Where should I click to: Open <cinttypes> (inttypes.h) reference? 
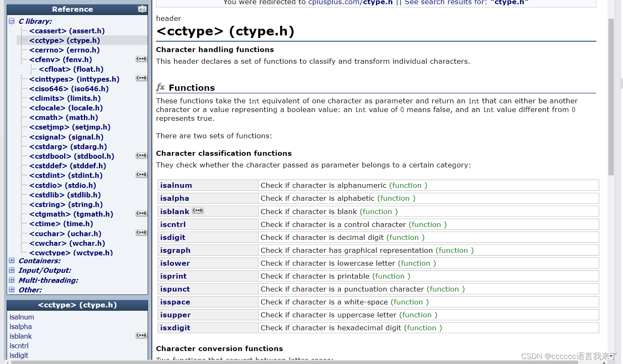[x=75, y=79]
